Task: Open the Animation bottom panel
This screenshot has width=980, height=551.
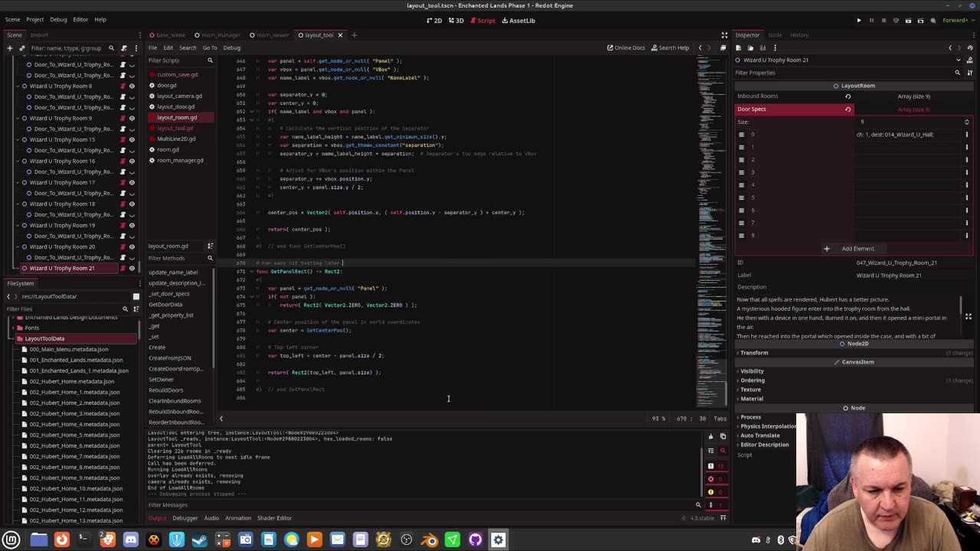Action: pos(238,518)
